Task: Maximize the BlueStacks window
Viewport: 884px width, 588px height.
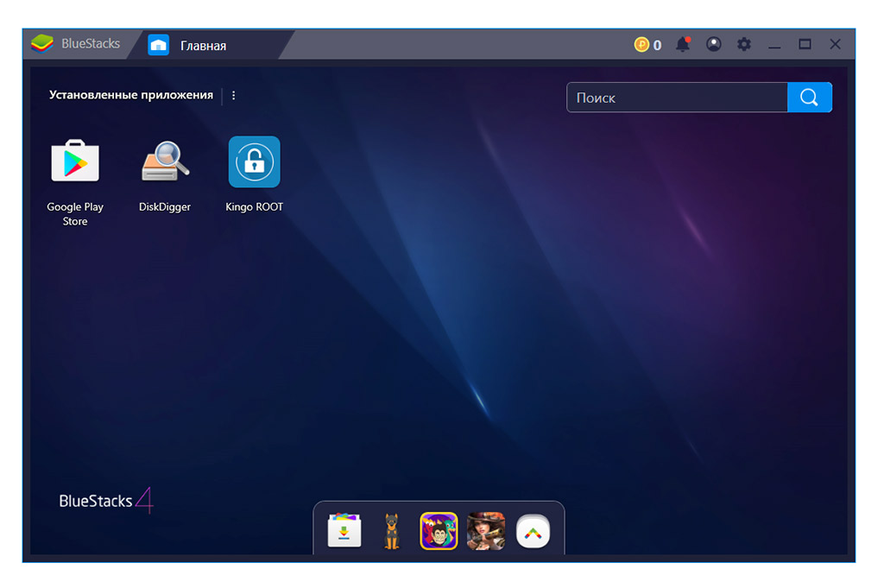Action: coord(805,44)
